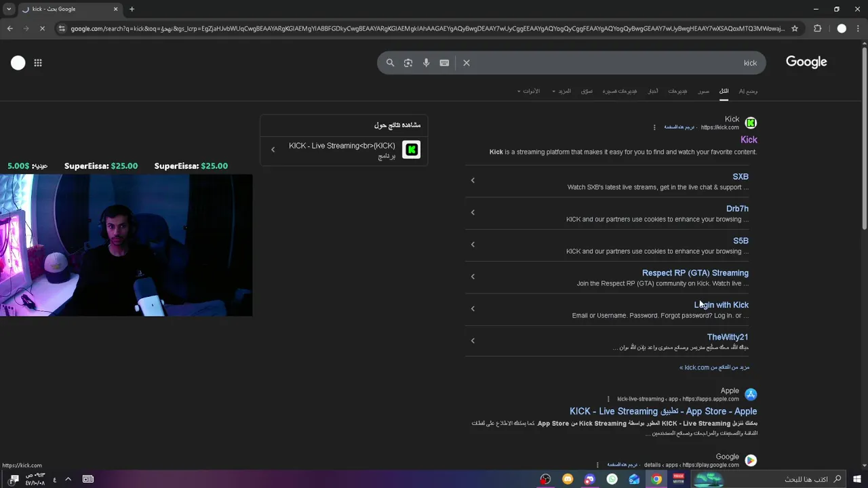The width and height of the screenshot is (868, 488).
Task: Go back to the previous page
Action: (x=9, y=28)
